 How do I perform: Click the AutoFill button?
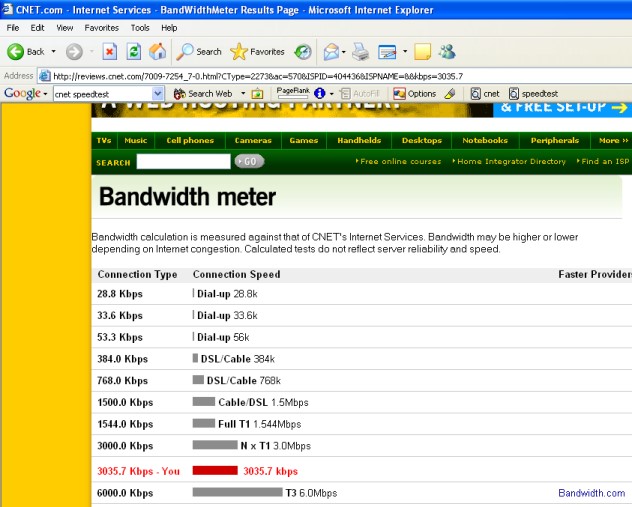click(x=360, y=94)
